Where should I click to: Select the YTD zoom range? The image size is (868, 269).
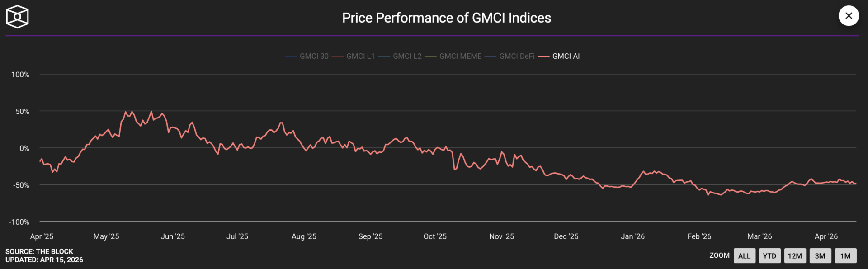coord(769,256)
